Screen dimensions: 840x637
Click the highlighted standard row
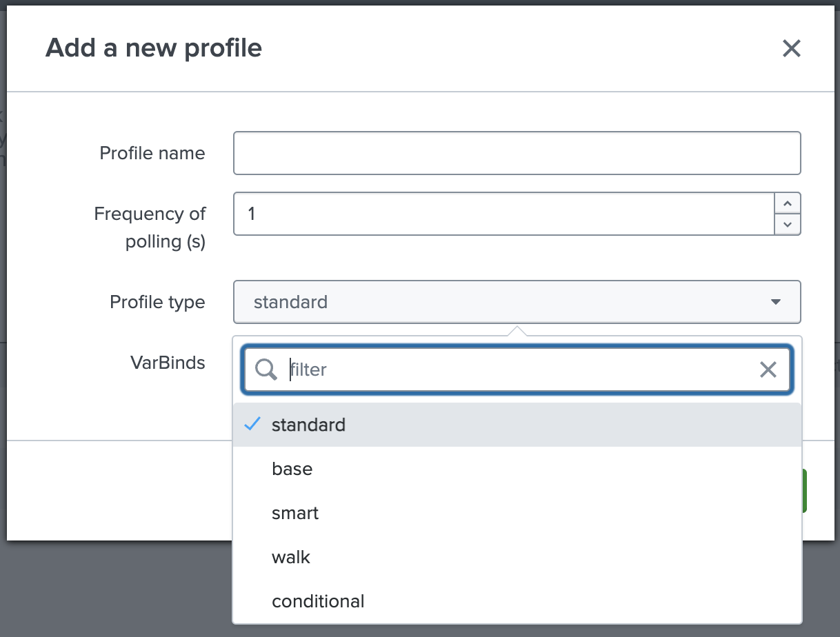coord(414,425)
